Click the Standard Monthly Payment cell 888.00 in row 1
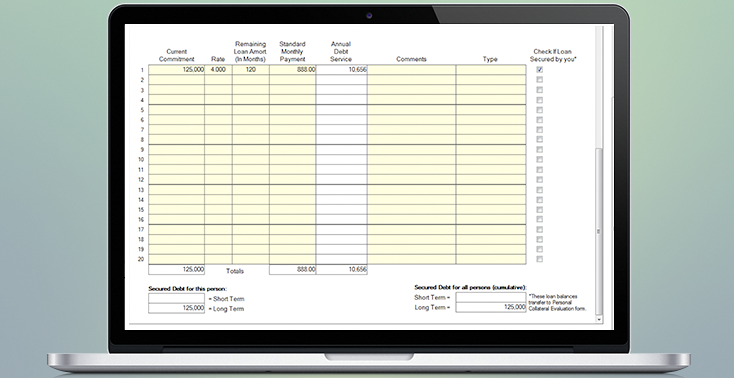 coord(293,70)
